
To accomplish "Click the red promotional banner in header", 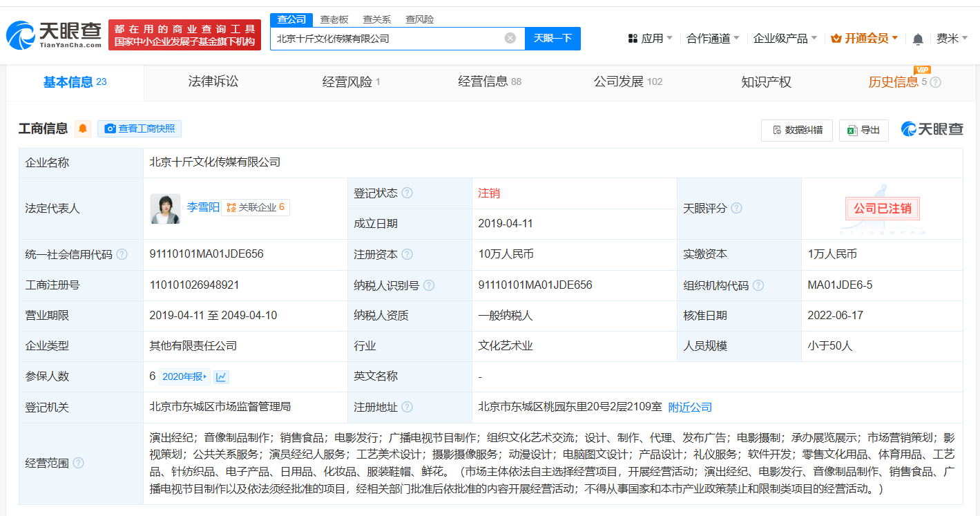I will [184, 35].
